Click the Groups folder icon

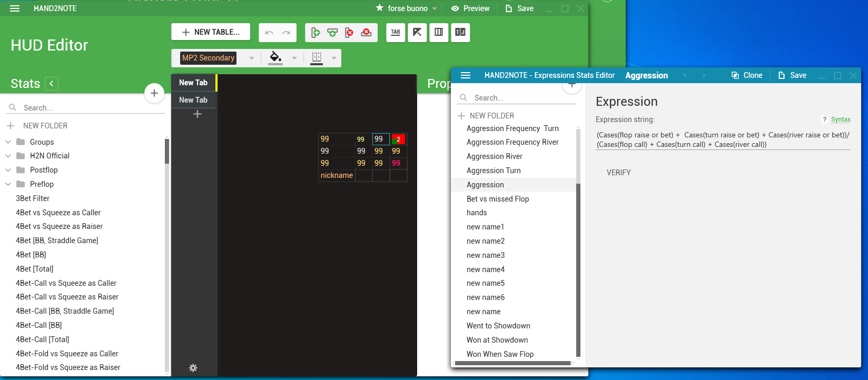pos(21,142)
